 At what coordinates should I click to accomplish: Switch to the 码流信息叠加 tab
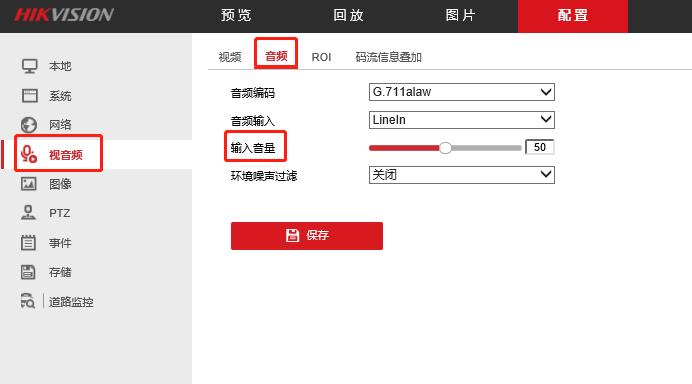click(388, 57)
